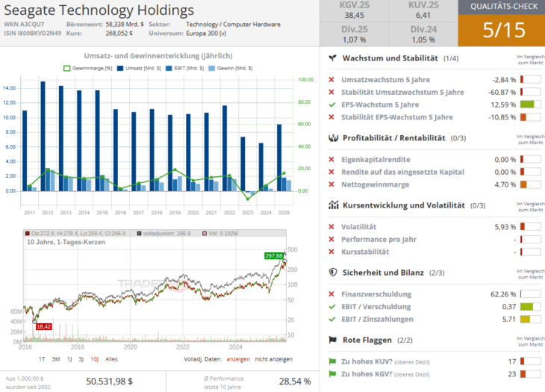Click the orange 5/15 quality score box
Screen dimensions: 545x392
point(501,30)
